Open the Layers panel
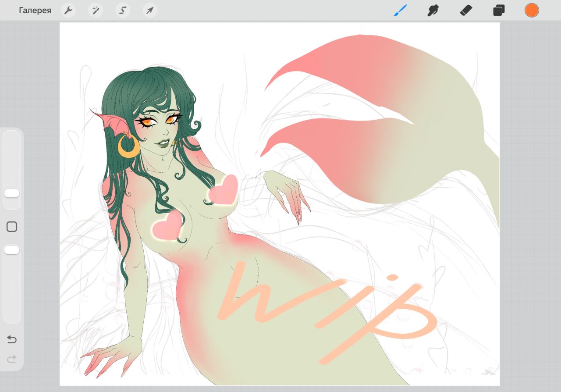Viewport: 561px width, 392px height. [499, 11]
